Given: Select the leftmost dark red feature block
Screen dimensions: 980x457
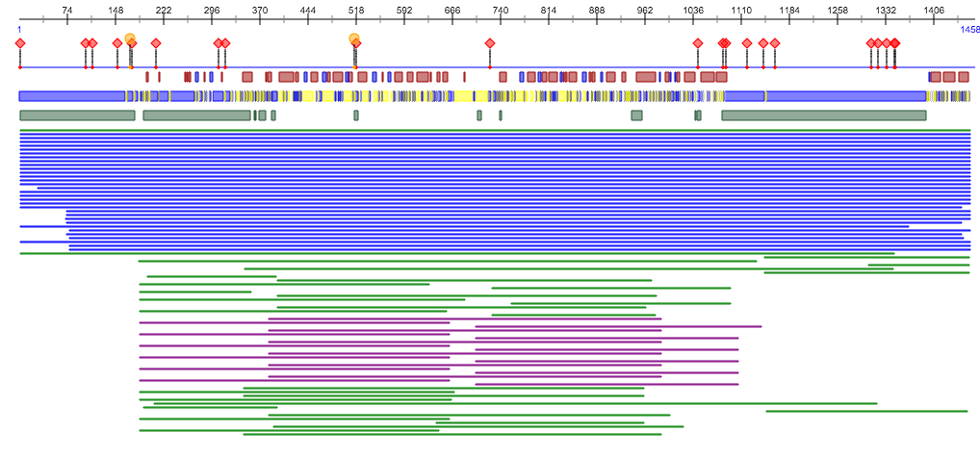Looking at the screenshot, I should pos(147,77).
